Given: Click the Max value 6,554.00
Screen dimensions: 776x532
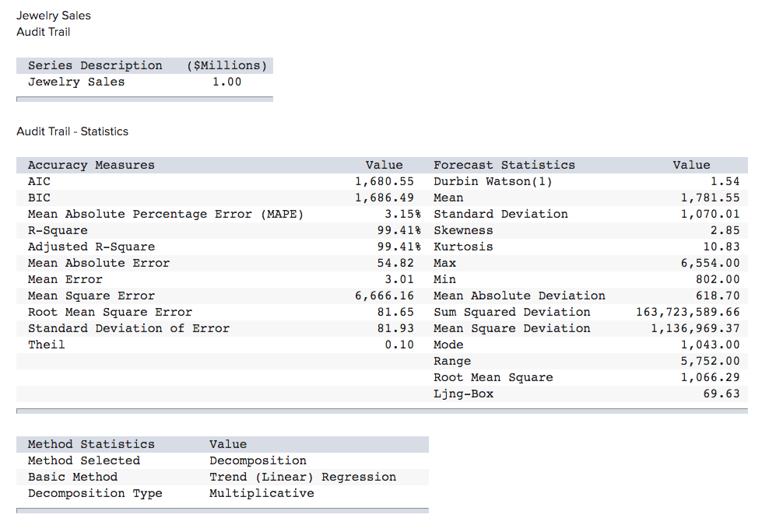Looking at the screenshot, I should pos(710,263).
